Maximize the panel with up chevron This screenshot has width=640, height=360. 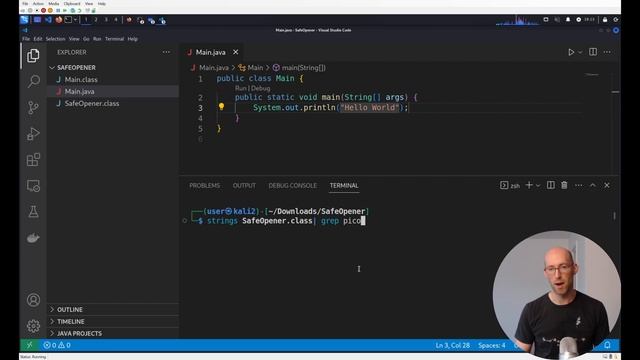(x=593, y=185)
